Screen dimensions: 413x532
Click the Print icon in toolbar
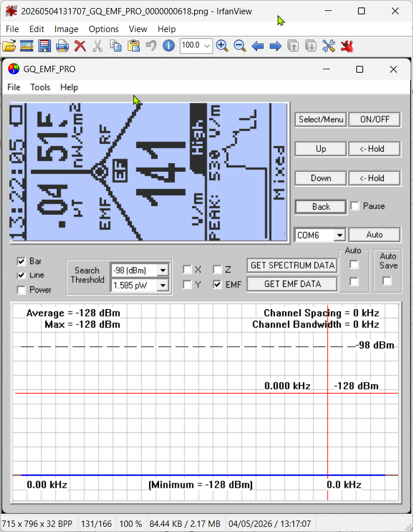(x=62, y=46)
